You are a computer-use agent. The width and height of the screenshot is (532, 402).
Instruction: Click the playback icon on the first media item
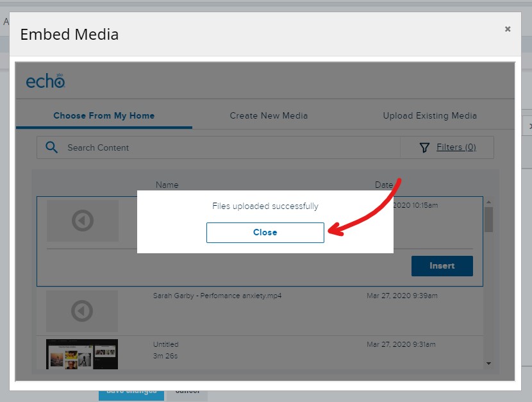point(82,221)
